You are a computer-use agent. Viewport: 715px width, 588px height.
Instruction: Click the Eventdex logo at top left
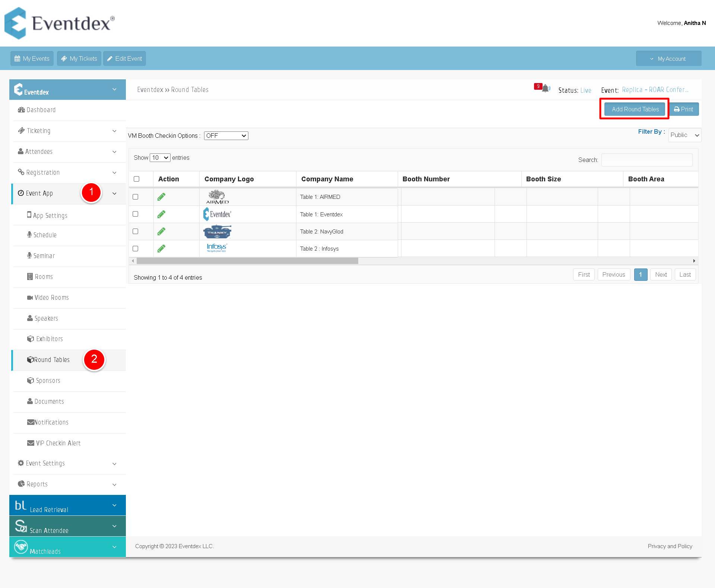(x=60, y=23)
